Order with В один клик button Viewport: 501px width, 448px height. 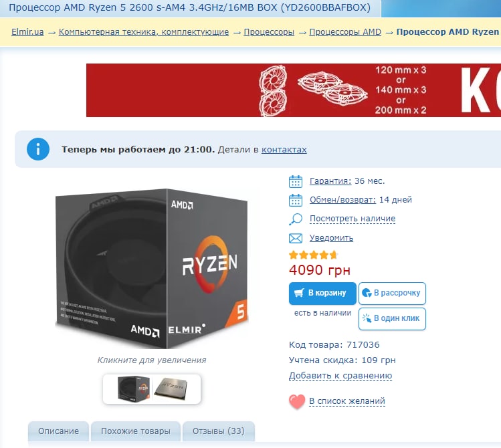click(392, 319)
